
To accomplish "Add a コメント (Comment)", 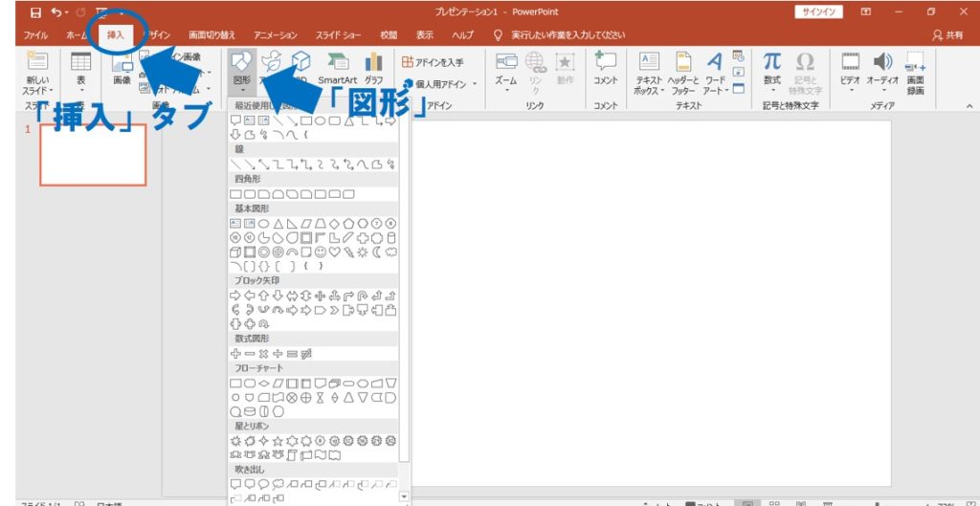I will pyautogui.click(x=605, y=69).
